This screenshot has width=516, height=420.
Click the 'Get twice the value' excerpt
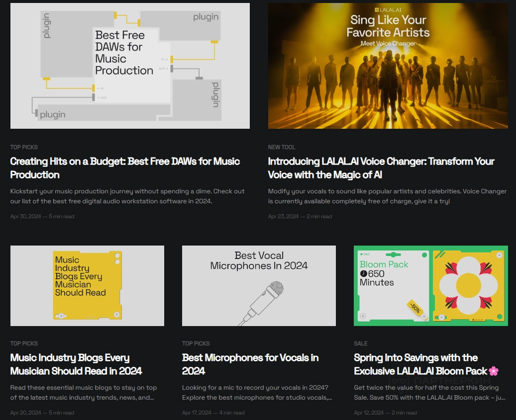[x=430, y=392]
